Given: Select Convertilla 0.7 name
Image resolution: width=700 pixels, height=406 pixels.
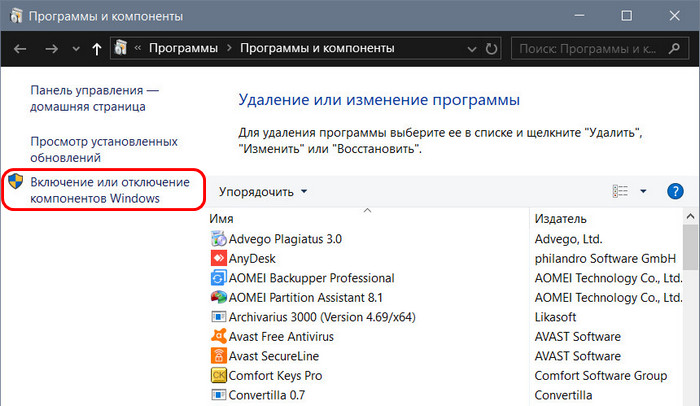Looking at the screenshot, I should [x=267, y=395].
